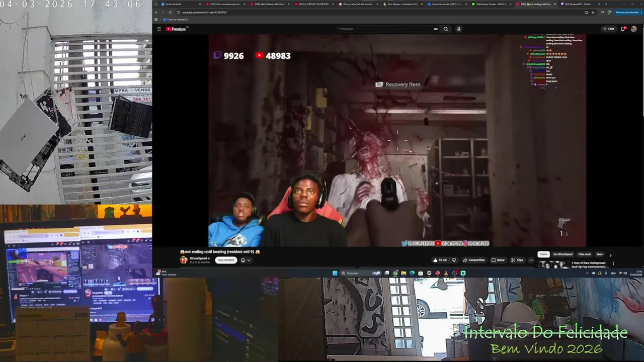Viewport: 644px width, 362px height.
Task: Open the on-screen keyboard icon in search box
Action: pyautogui.click(x=436, y=29)
